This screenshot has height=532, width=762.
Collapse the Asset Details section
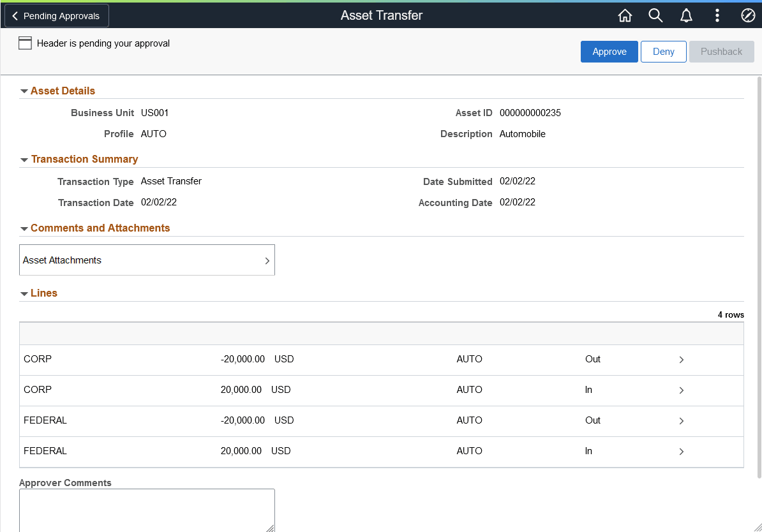24,90
